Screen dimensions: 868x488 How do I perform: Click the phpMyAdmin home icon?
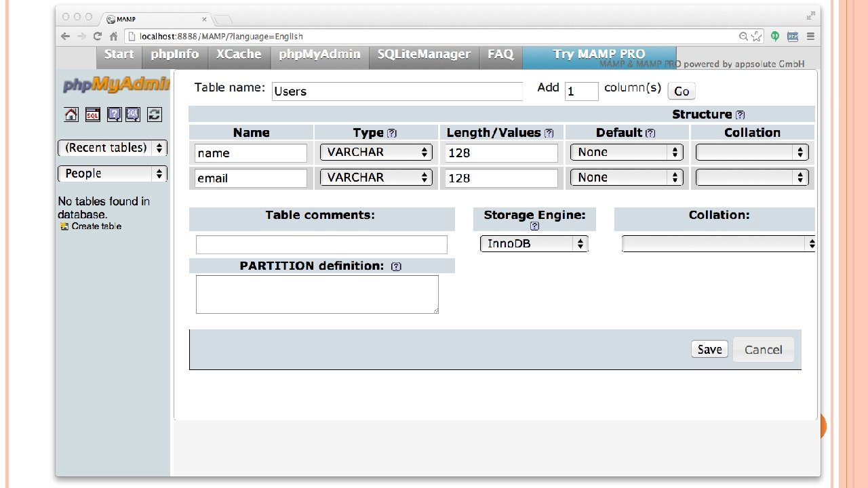point(71,115)
